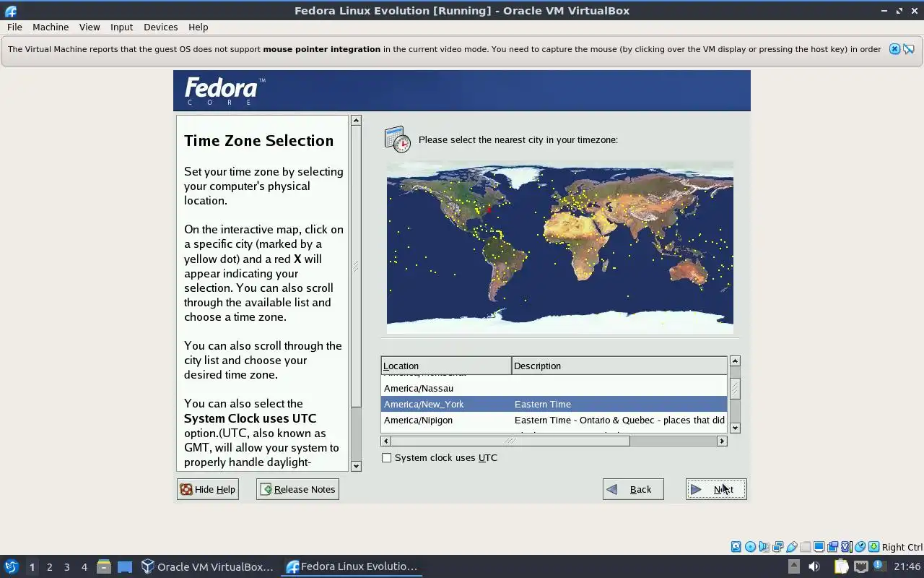Click Next to continue installation
924x578 pixels.
pyautogui.click(x=716, y=489)
